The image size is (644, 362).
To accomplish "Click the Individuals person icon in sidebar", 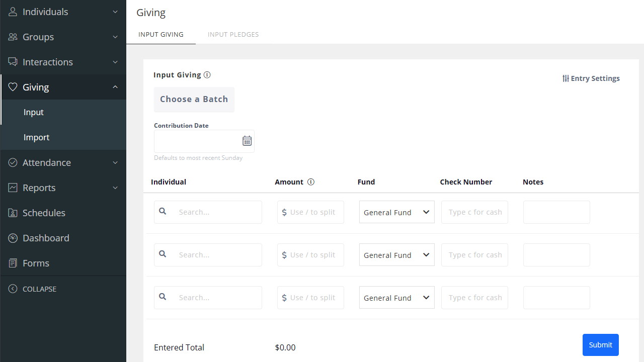I will click(13, 11).
